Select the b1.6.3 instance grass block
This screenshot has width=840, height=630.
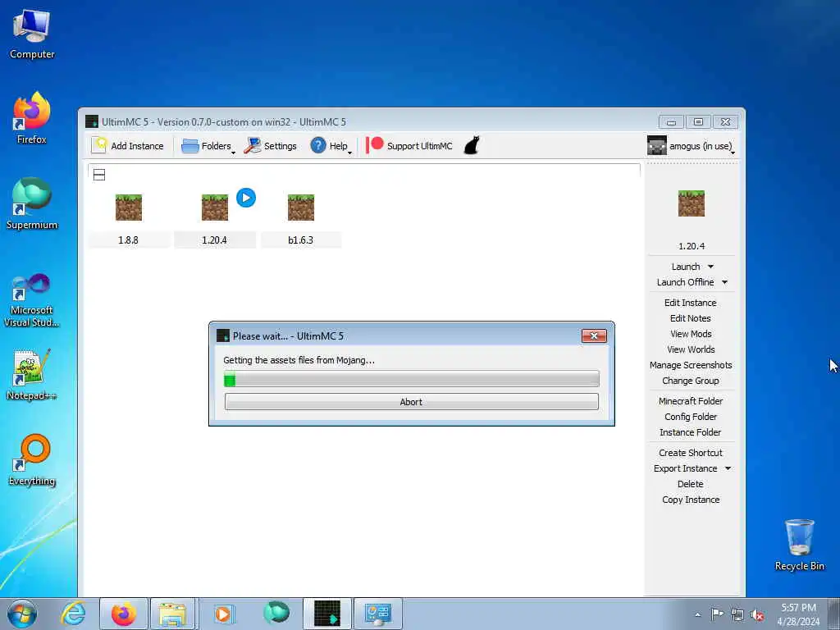click(301, 208)
